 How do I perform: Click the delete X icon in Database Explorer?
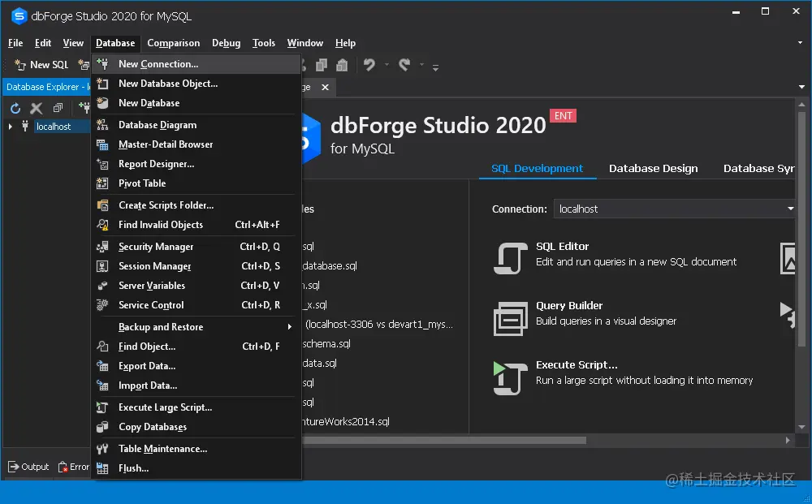pyautogui.click(x=37, y=108)
